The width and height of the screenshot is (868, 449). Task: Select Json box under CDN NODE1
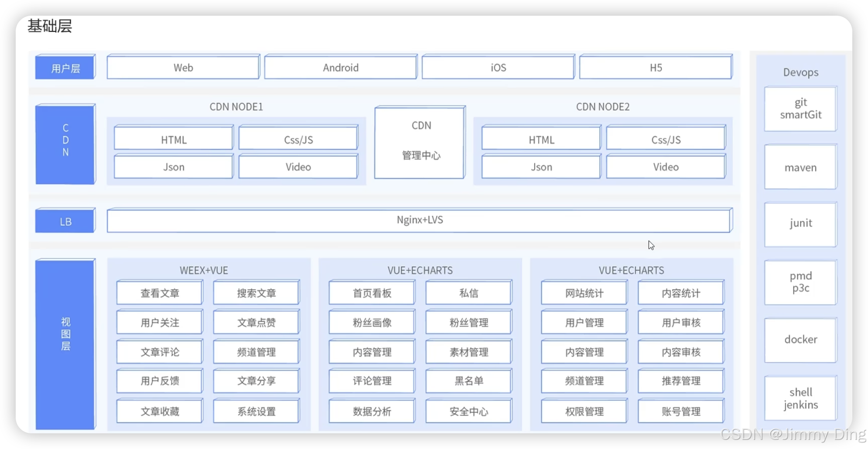[x=174, y=166]
